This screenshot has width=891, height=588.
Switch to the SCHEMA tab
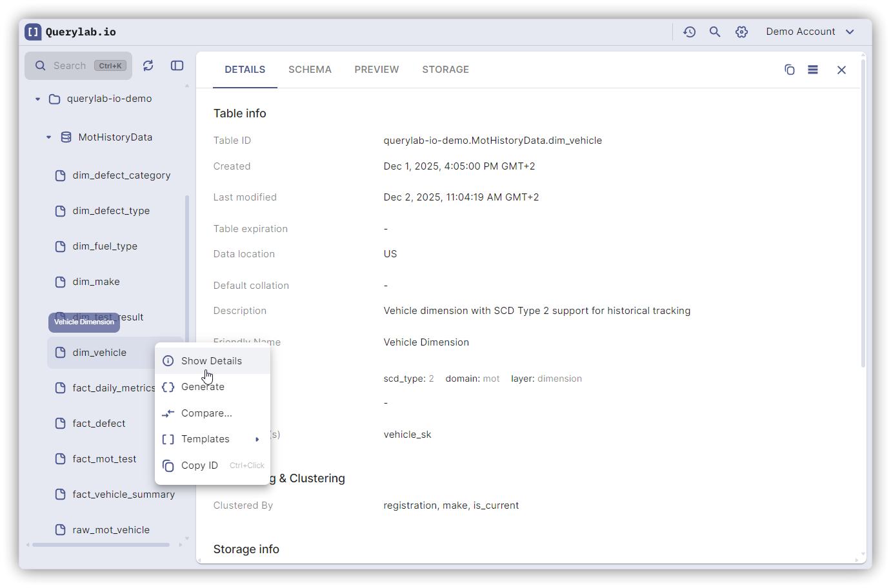(310, 70)
